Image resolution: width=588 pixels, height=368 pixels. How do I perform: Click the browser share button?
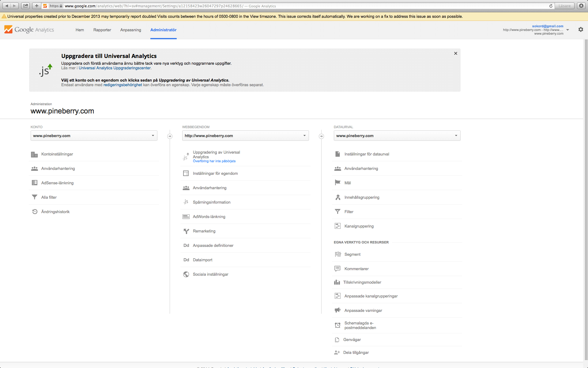pyautogui.click(x=25, y=6)
